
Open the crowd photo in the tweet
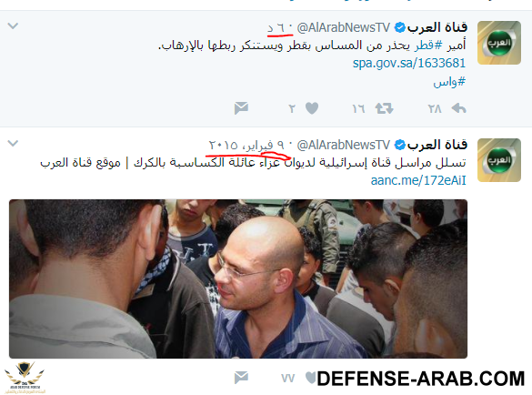tap(238, 279)
